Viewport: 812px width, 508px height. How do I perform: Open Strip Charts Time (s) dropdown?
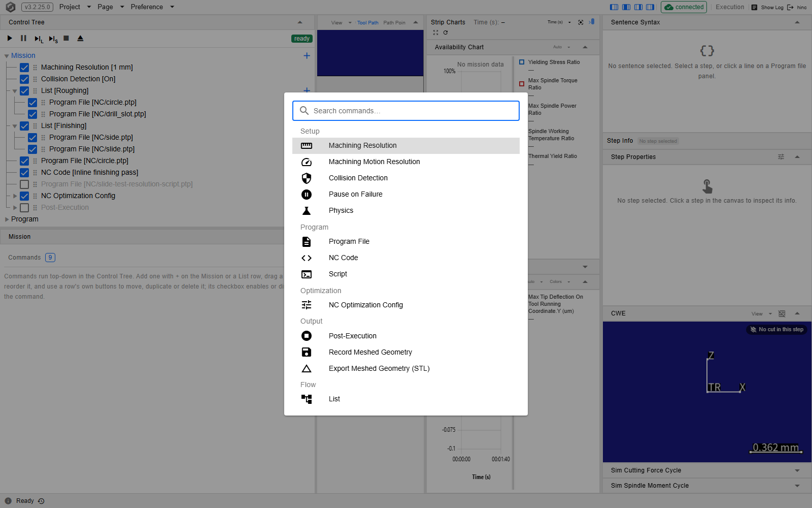(x=559, y=22)
